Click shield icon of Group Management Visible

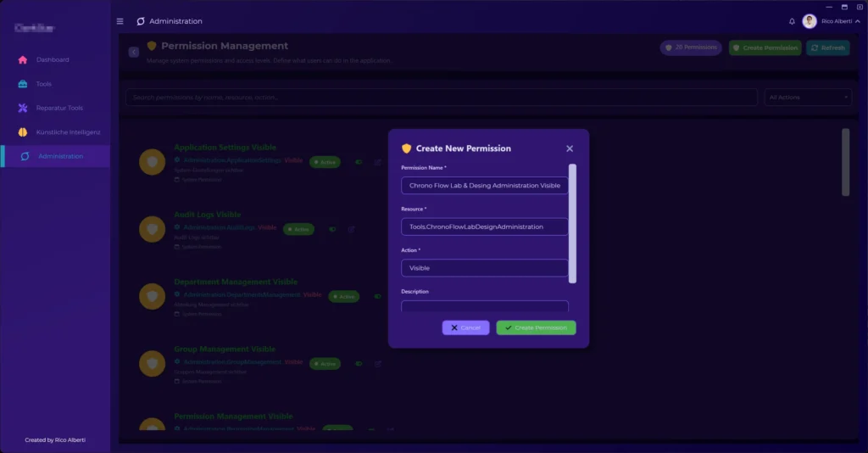coord(153,364)
